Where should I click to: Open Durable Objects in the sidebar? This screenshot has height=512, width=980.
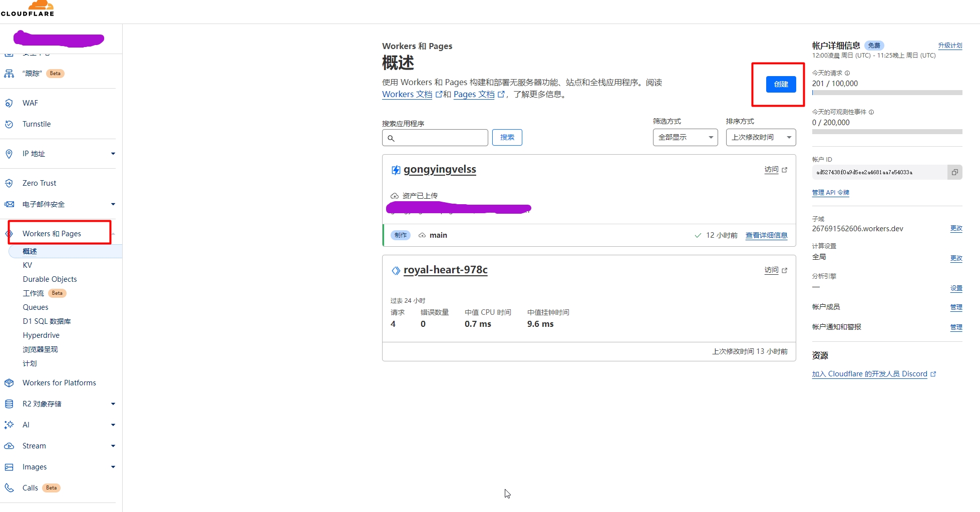tap(50, 279)
